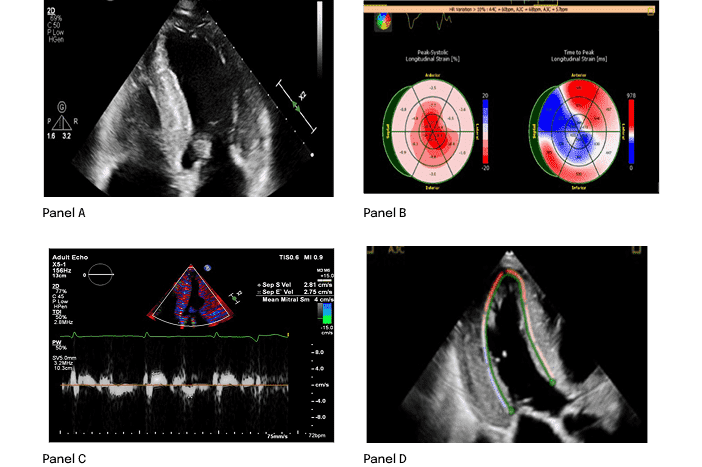
Task: Click the orange HR variation warning banner
Action: [x=509, y=9]
